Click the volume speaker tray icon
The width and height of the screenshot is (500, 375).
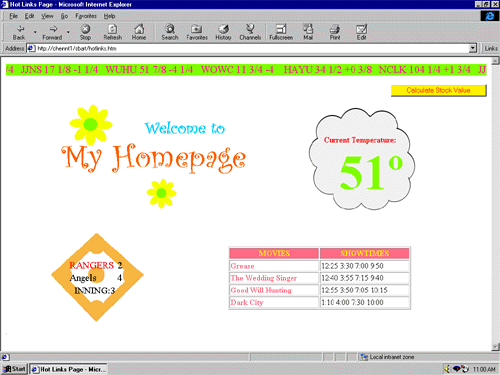(x=447, y=369)
